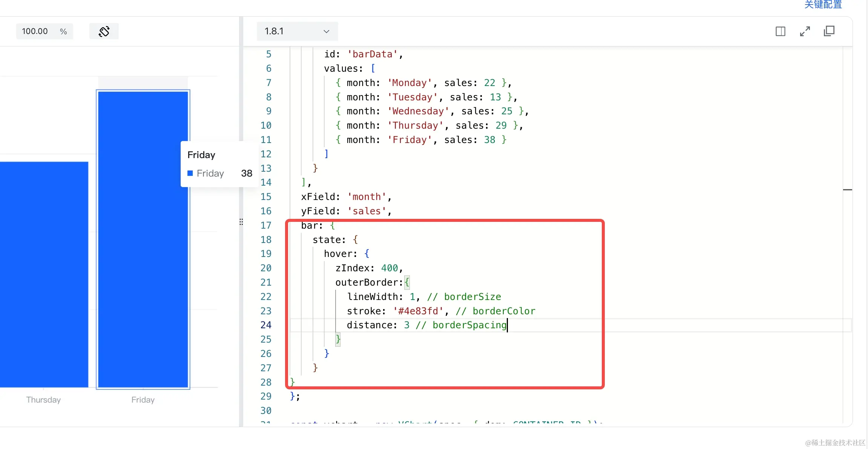
Task: Click the 100.00 zoom percentage field
Action: (35, 31)
